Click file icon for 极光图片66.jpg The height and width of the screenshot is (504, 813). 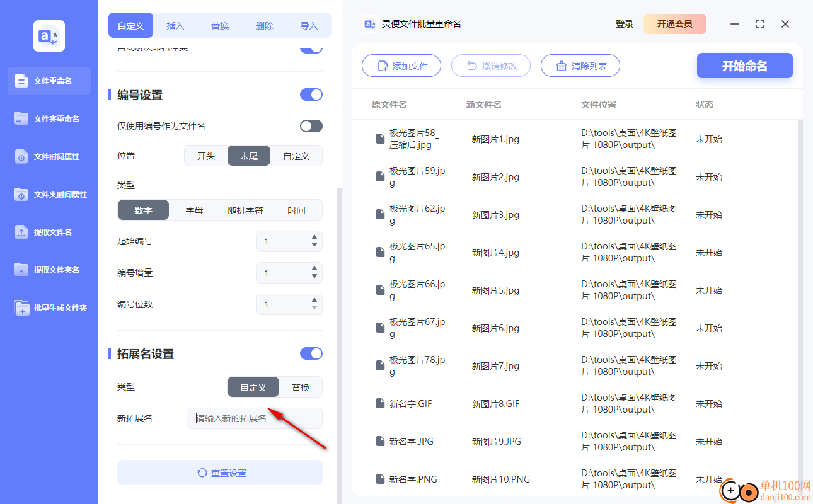tap(380, 290)
